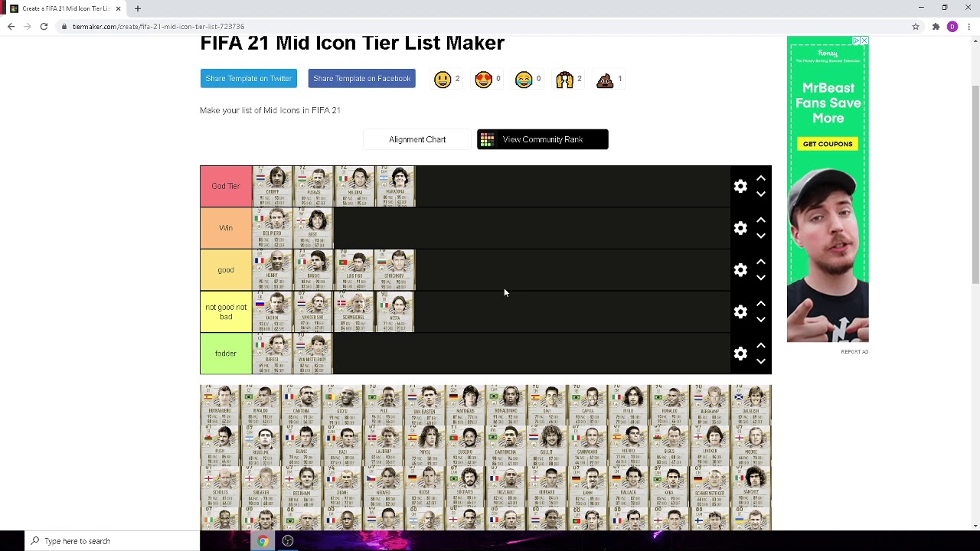Select the Stoichkov card
980x551 pixels.
tap(395, 270)
